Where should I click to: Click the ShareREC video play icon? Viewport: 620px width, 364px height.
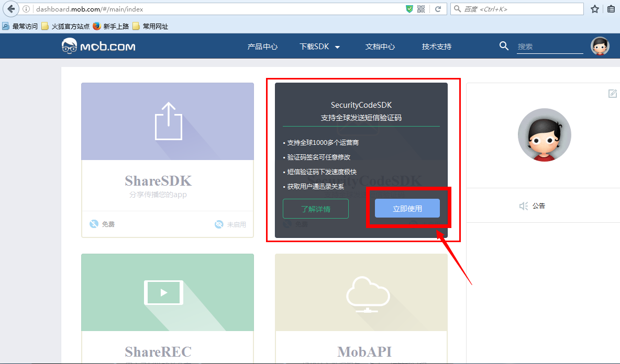(x=163, y=292)
